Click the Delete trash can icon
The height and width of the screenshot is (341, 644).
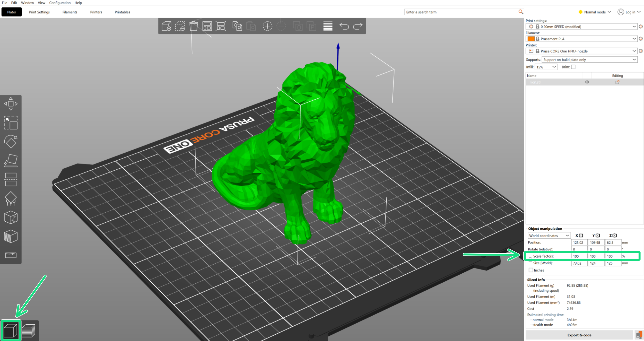click(193, 26)
